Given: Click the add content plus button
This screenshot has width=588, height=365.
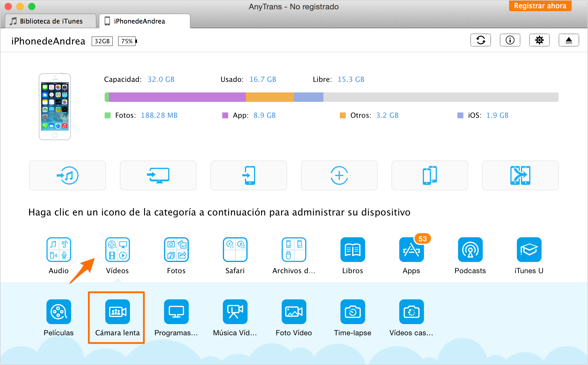Looking at the screenshot, I should pyautogui.click(x=339, y=175).
